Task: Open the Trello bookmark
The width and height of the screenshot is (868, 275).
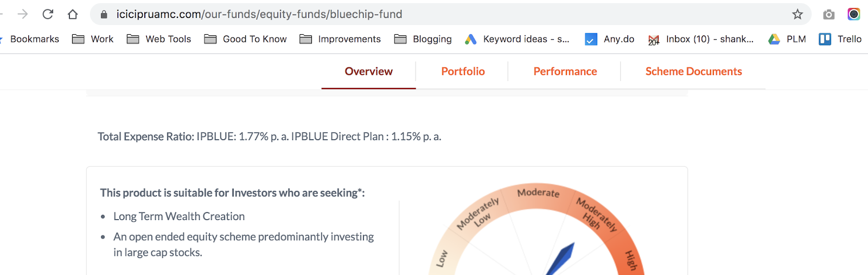Action: pos(840,39)
